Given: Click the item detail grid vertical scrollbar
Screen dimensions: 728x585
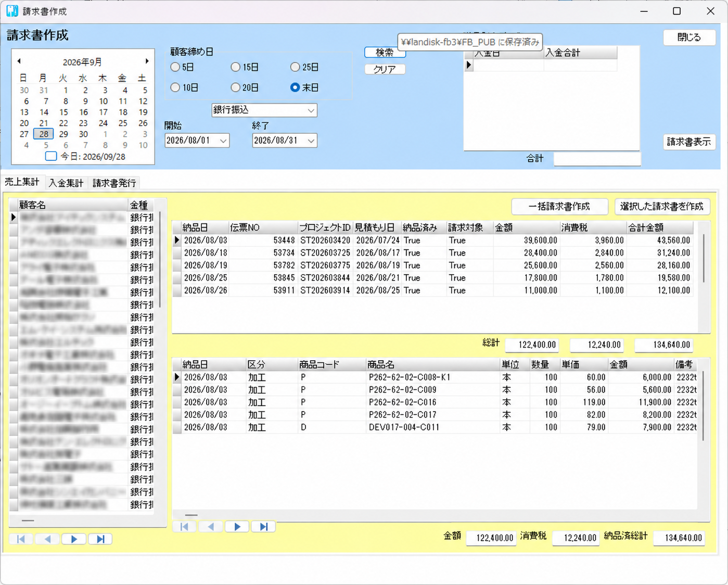Looking at the screenshot, I should (x=703, y=406).
